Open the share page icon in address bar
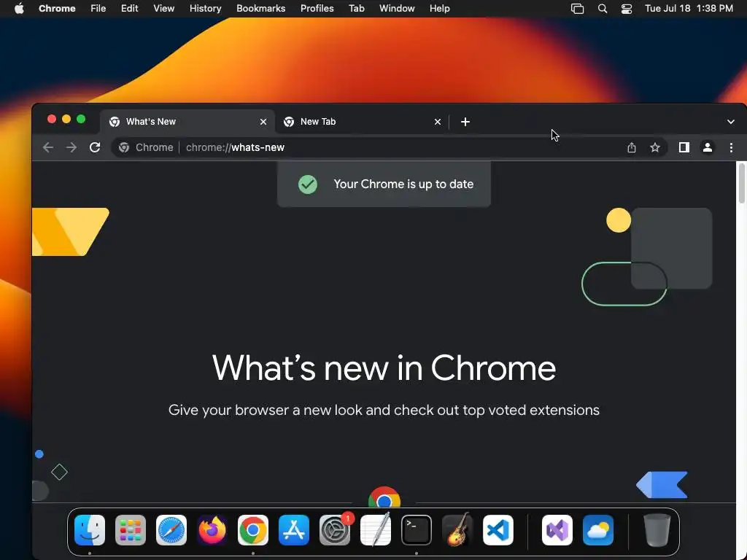Viewport: 747px width, 560px height. [632, 147]
